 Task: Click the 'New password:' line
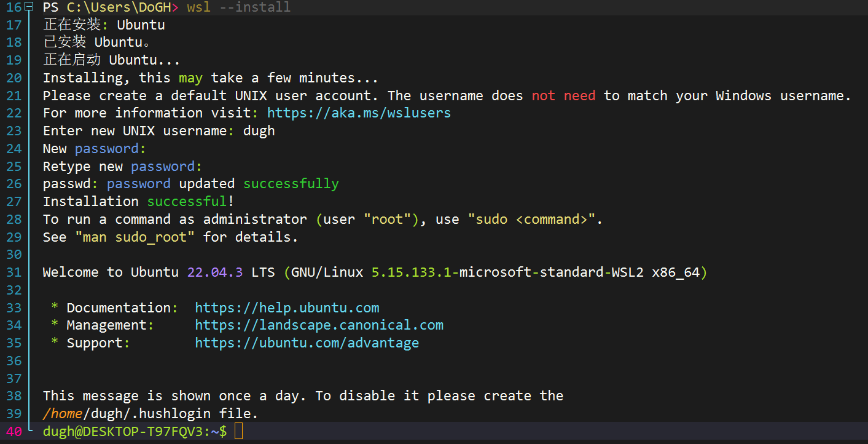(95, 149)
